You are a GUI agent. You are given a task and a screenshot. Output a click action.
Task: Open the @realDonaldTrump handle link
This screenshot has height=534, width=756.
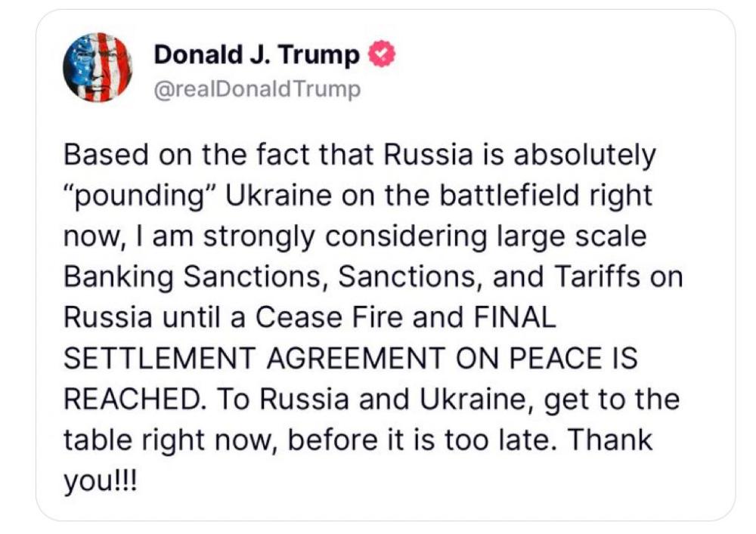pos(257,90)
